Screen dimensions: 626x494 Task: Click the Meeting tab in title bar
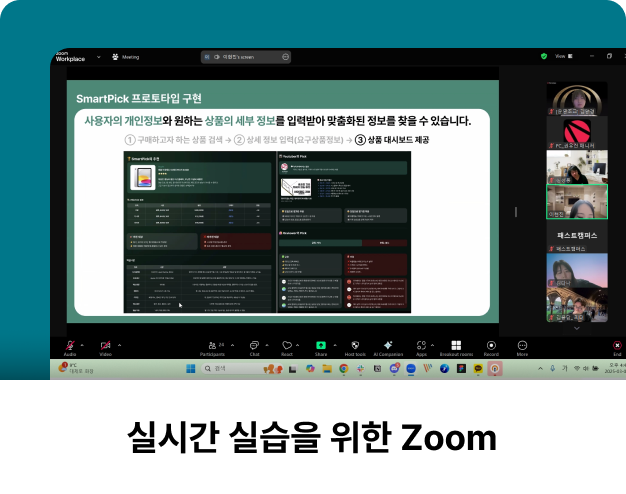coord(126,57)
